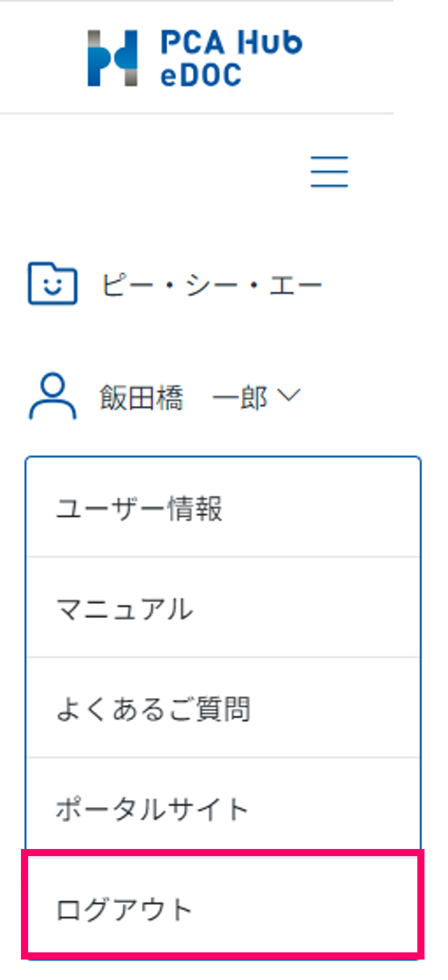Click the divider line below the logo
This screenshot has height=980, width=448.
[196, 113]
